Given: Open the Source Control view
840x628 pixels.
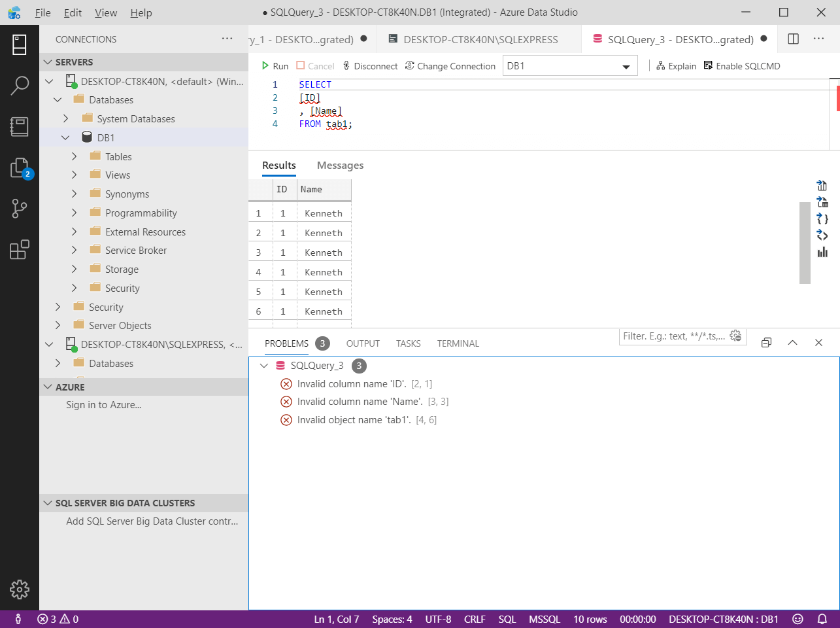Looking at the screenshot, I should click(x=20, y=209).
